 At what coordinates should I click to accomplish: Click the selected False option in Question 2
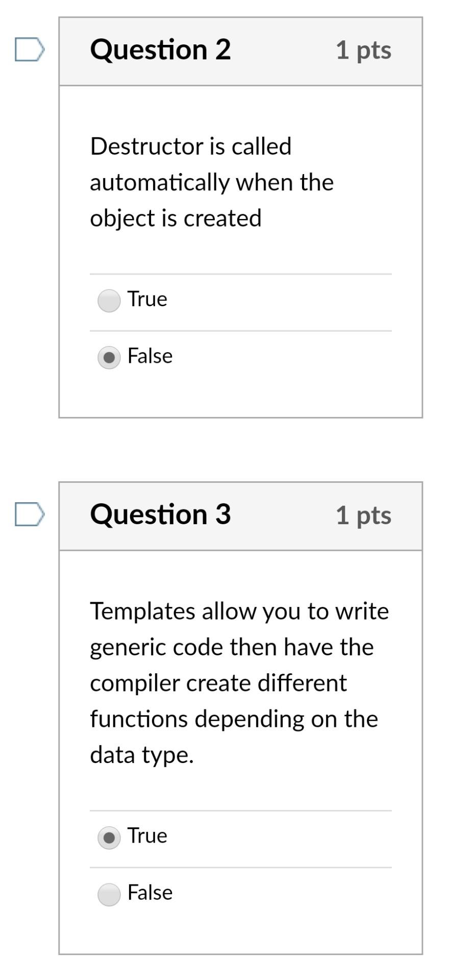pos(109,357)
